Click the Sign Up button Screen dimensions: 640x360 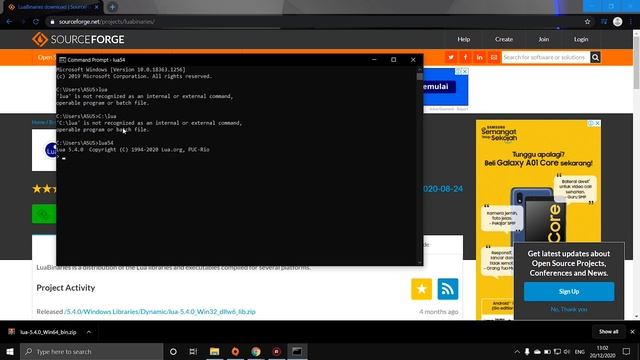point(569,291)
